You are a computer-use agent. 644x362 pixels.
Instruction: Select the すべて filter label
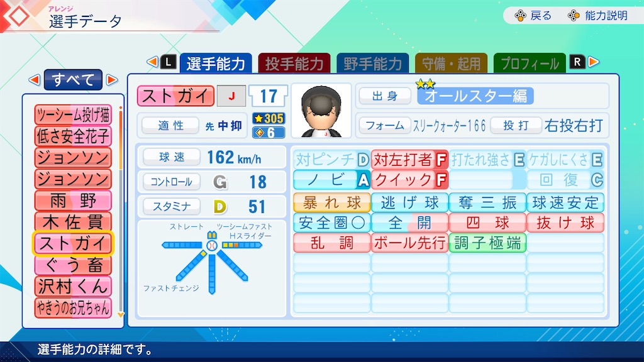73,80
